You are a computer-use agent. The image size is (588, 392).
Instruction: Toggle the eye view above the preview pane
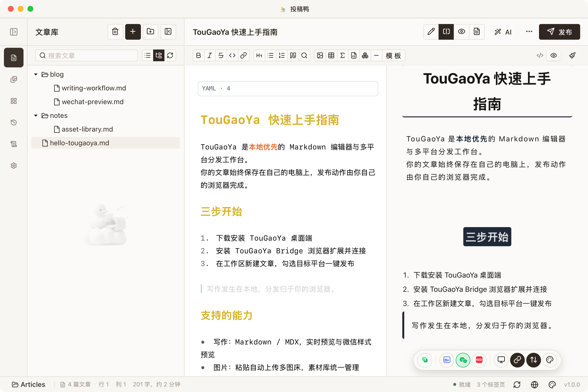pyautogui.click(x=554, y=56)
